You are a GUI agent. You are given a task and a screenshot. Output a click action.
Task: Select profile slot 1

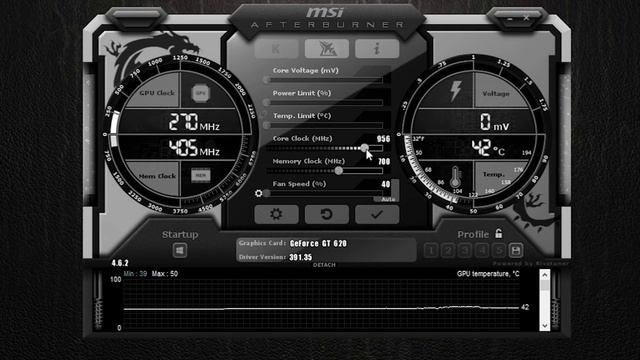click(431, 250)
